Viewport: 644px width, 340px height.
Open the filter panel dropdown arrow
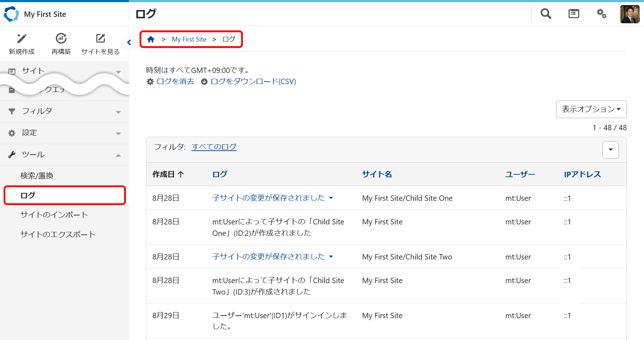point(610,150)
